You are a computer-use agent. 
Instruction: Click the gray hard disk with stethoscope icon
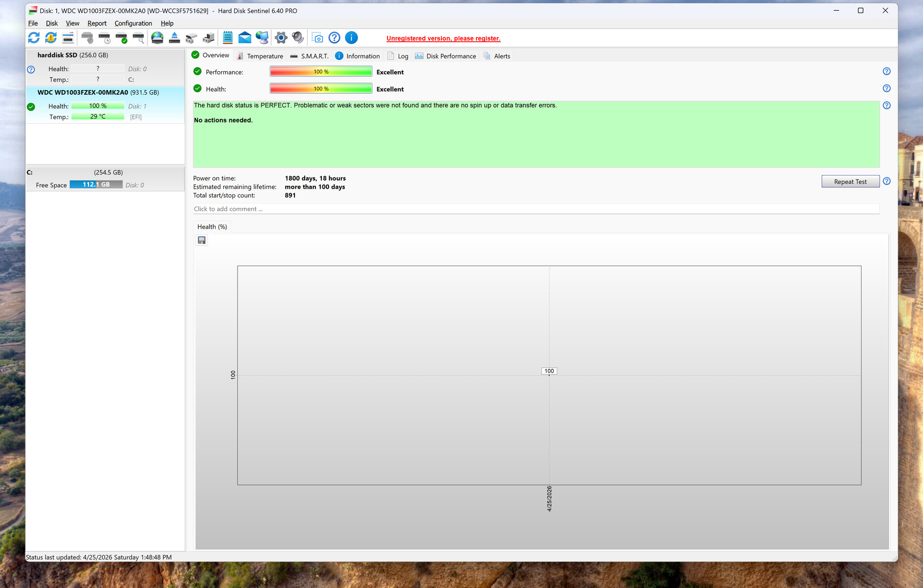[87, 38]
